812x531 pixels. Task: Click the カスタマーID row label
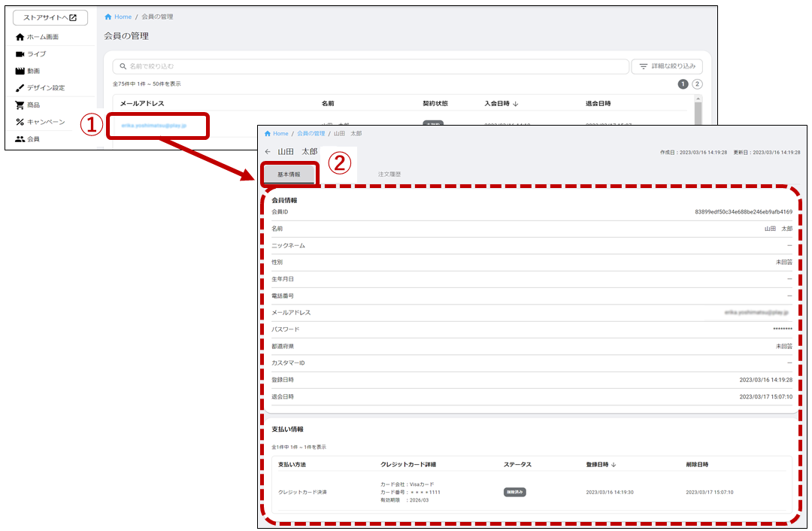click(289, 363)
